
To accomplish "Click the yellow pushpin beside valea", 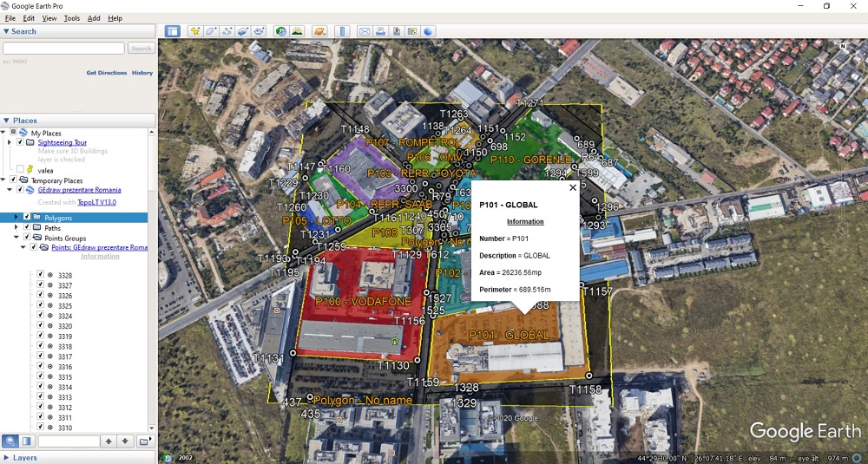I will click(30, 169).
